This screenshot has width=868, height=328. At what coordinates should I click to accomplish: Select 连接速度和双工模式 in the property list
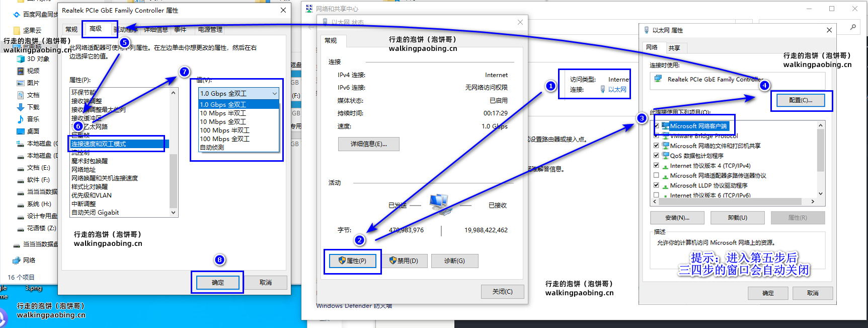pos(119,144)
